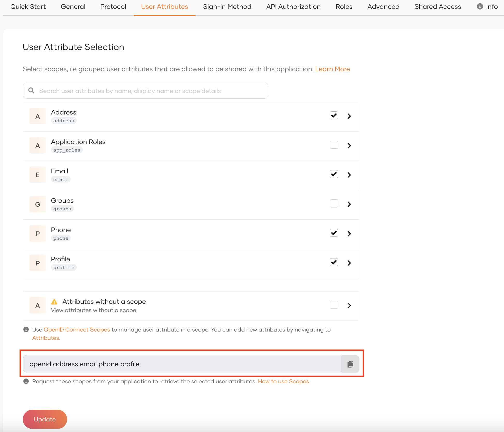Click info icon next to OpenID Connect note
This screenshot has height=432, width=504.
[26, 329]
